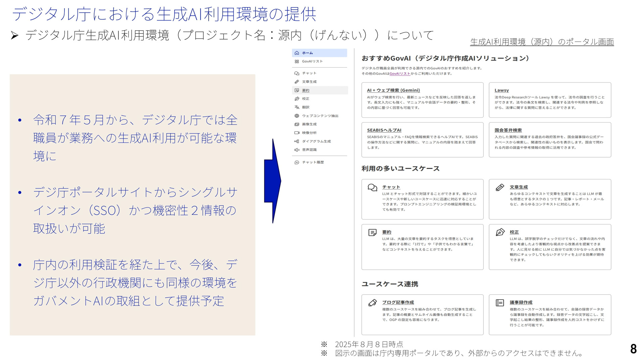Viewport: 644px width, 362px height.
Task: Select the 文章生成 pencil sidebar icon
Action: click(297, 82)
